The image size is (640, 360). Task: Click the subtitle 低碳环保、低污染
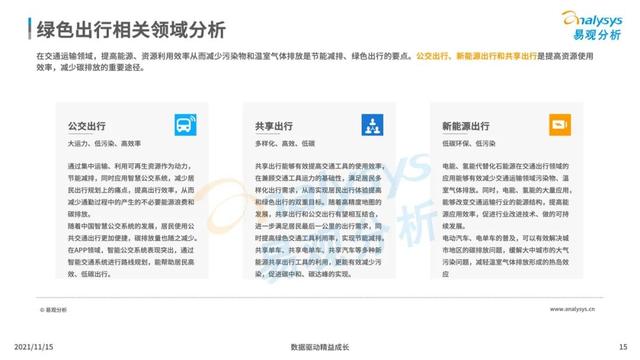coord(469,144)
